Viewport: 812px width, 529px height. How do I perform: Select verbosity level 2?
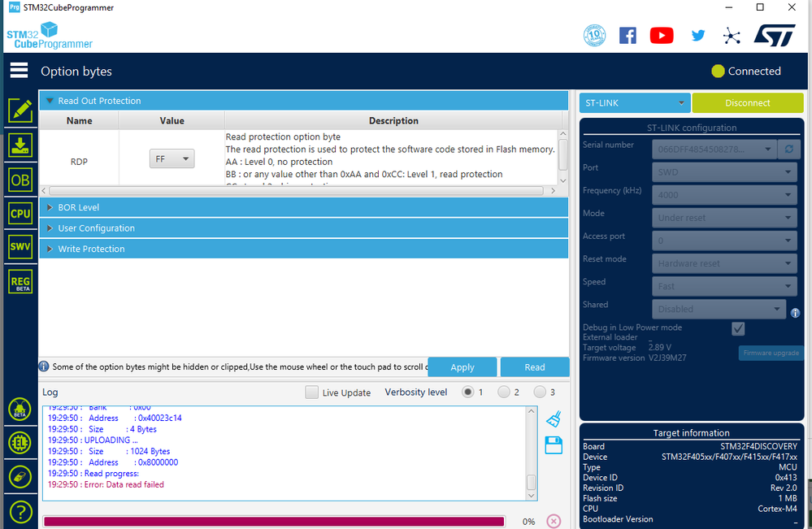503,392
